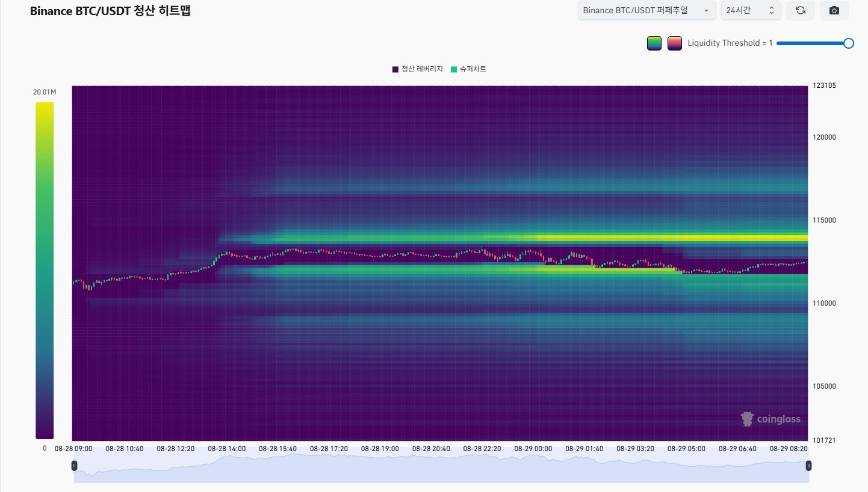The height and width of the screenshot is (492, 868).
Task: Click the camera screenshot icon
Action: pos(834,11)
